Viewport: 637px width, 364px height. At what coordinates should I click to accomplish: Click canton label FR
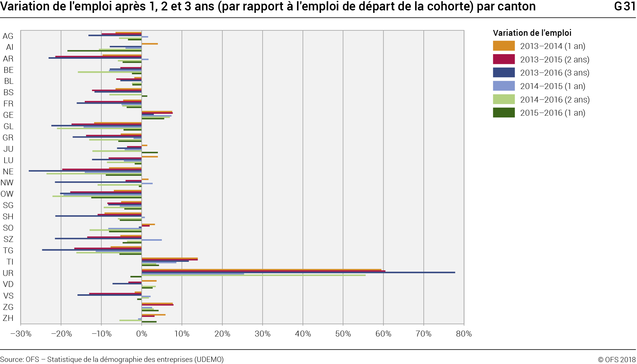click(x=9, y=104)
